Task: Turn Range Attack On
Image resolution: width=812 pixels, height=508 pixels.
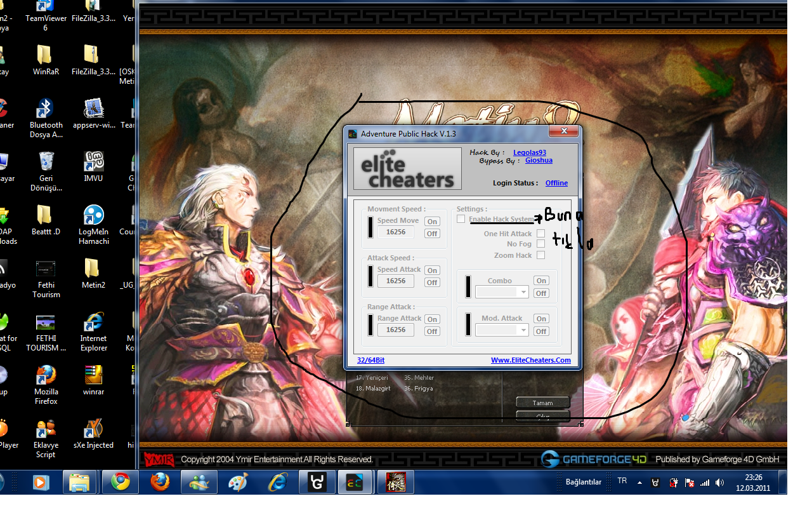Action: pyautogui.click(x=432, y=319)
